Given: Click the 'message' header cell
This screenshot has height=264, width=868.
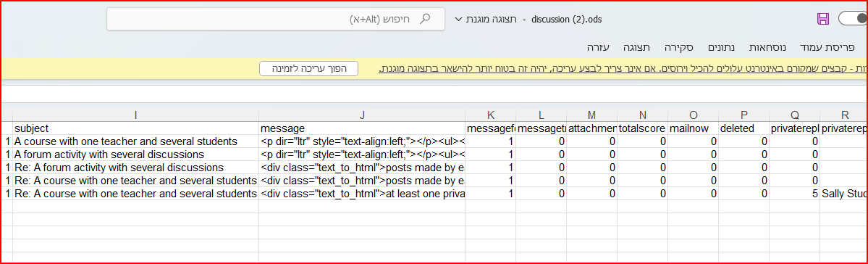Looking at the screenshot, I should (362, 128).
